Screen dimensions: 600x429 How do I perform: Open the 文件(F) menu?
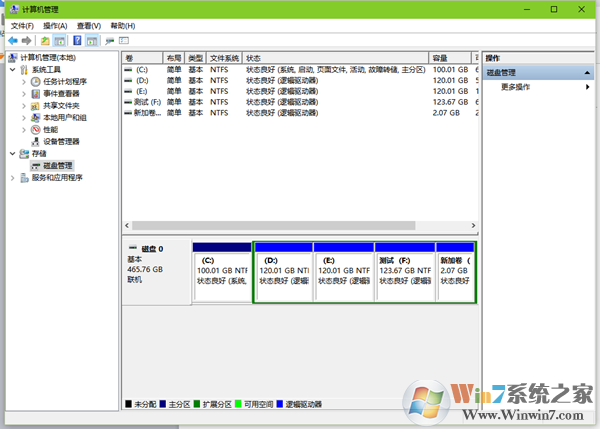pos(22,25)
